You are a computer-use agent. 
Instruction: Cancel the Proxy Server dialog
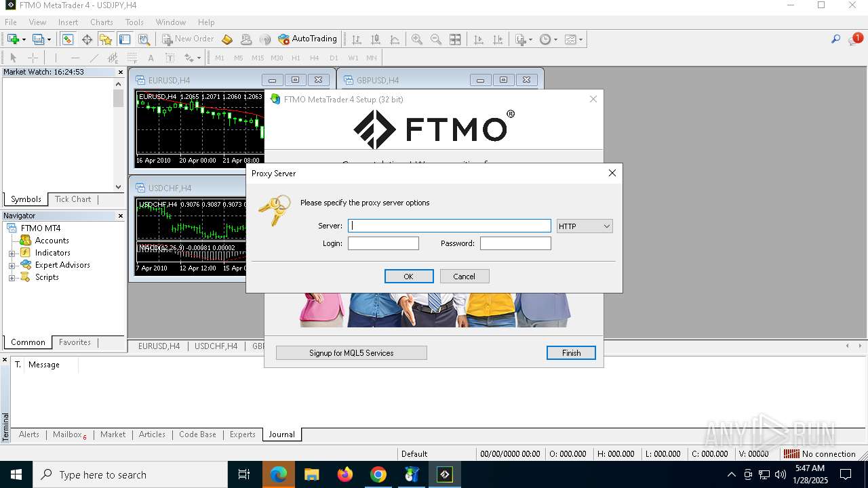point(465,277)
